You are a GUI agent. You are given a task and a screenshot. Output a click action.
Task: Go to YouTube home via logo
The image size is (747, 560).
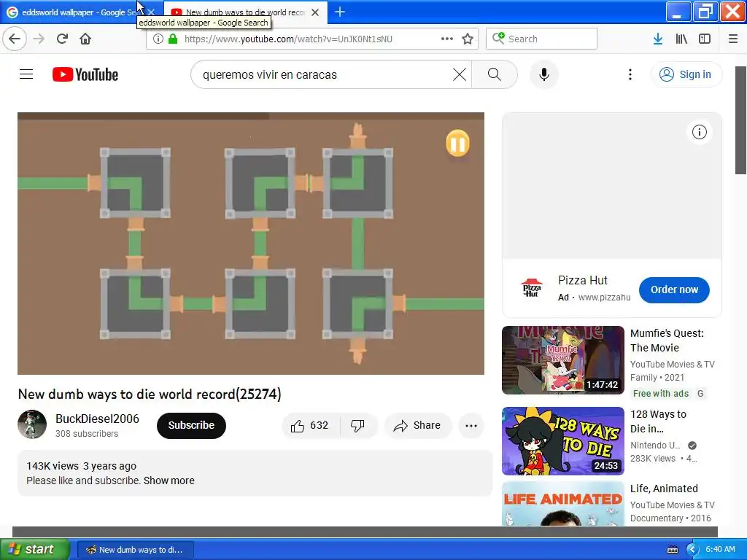coord(85,75)
